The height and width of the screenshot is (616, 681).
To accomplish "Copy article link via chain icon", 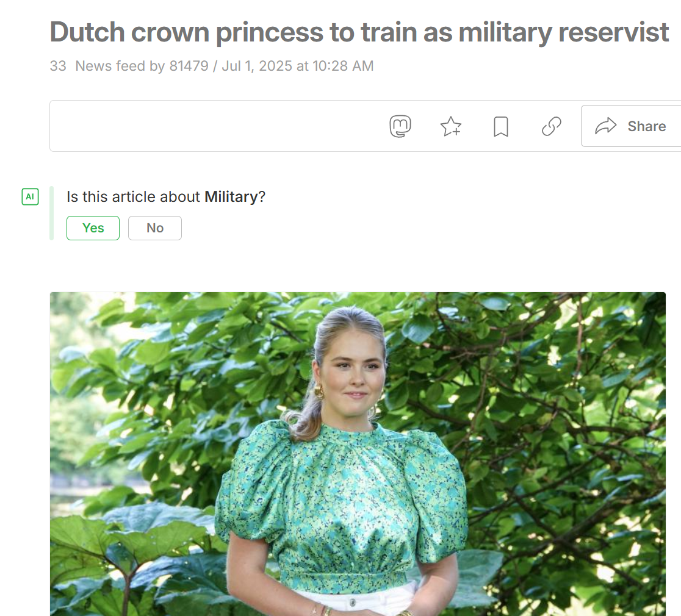I will [552, 126].
